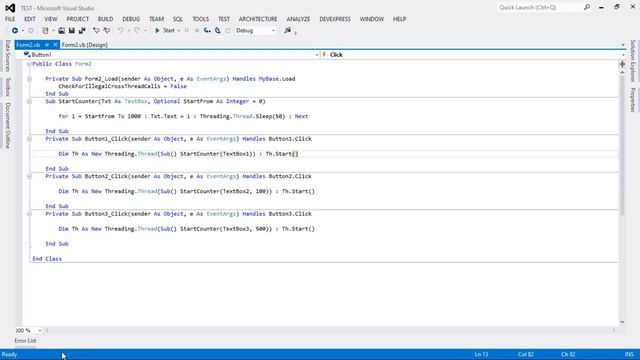640x360 pixels.
Task: Collapse the StartCounter sub outline
Action: click(x=29, y=101)
